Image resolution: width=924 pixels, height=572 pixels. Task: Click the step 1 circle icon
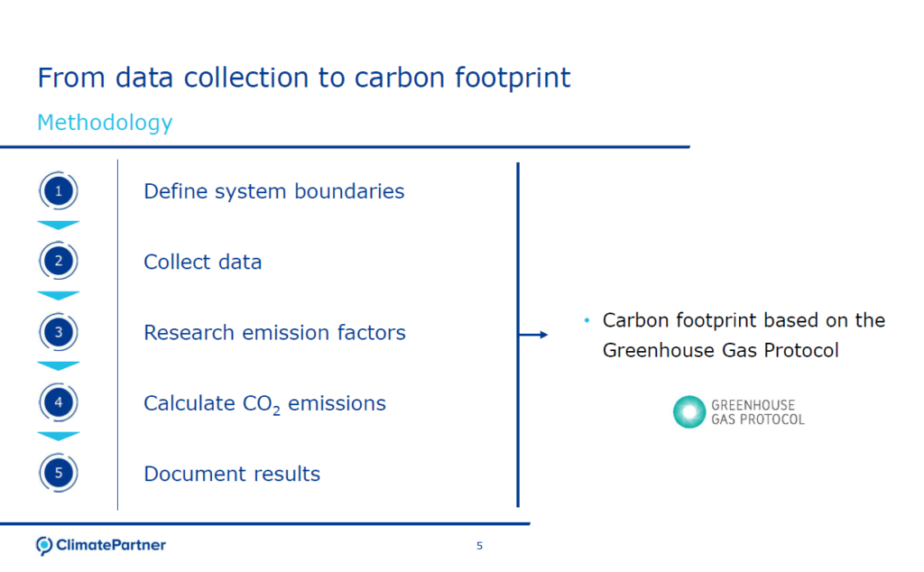pyautogui.click(x=59, y=191)
